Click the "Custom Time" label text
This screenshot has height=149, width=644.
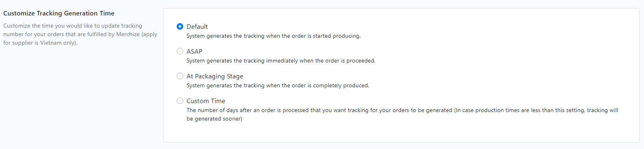pyautogui.click(x=206, y=101)
